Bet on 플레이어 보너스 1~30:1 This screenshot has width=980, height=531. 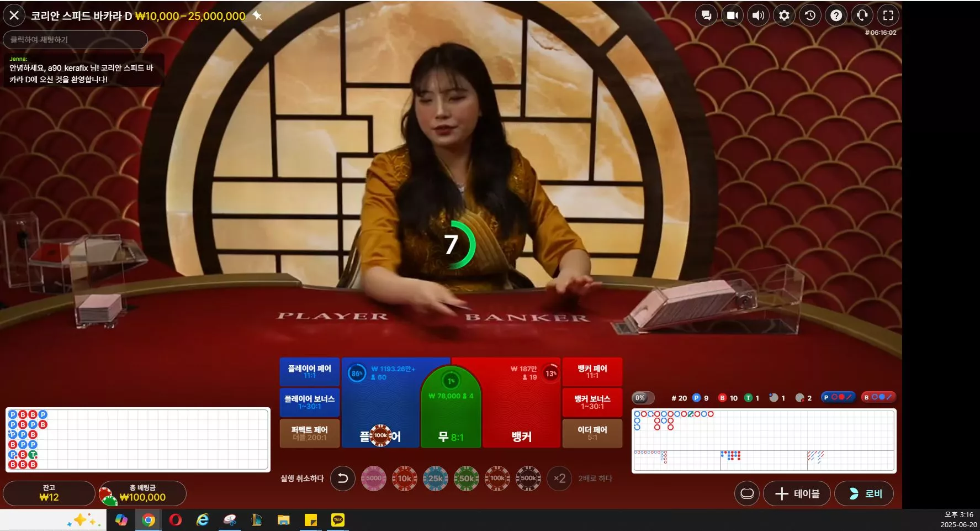(x=309, y=402)
